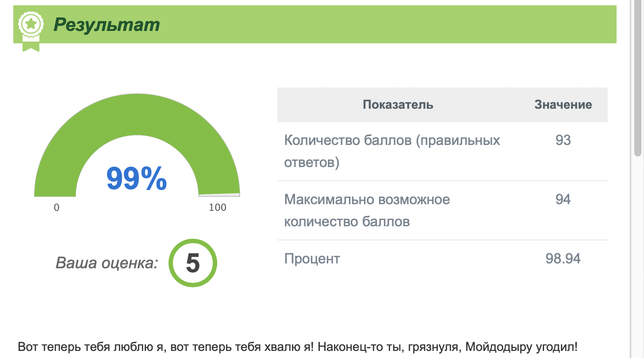Screen dimensions: 644x358
Task: Click the 99% gauge value
Action: coord(137,179)
